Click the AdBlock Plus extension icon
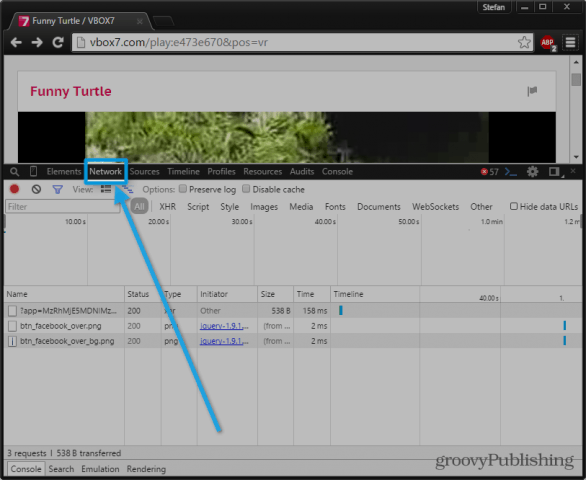Image resolution: width=586 pixels, height=480 pixels. click(x=548, y=43)
